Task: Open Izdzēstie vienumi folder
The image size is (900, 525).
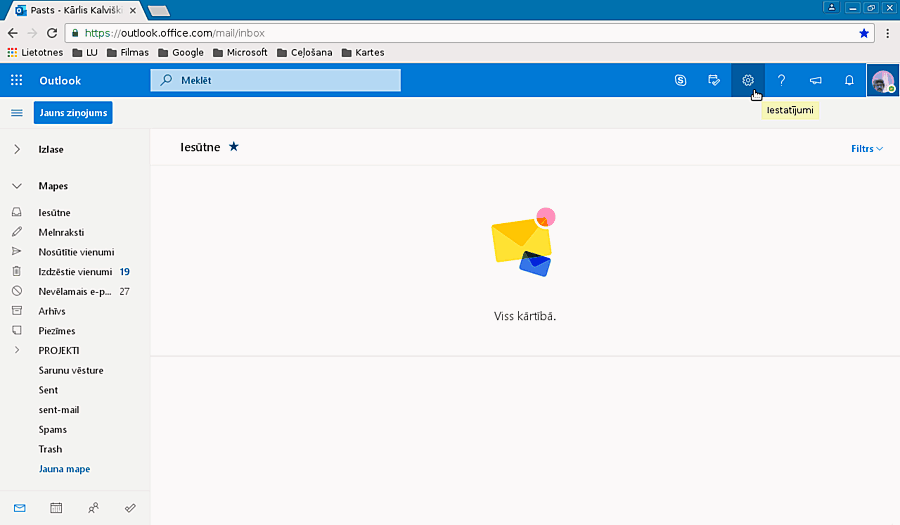Action: [75, 271]
